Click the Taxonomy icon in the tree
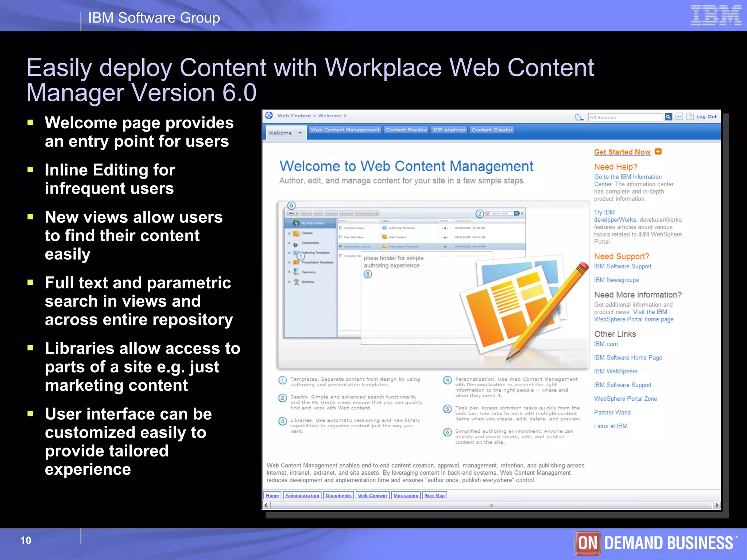The image size is (747, 560). tap(296, 272)
